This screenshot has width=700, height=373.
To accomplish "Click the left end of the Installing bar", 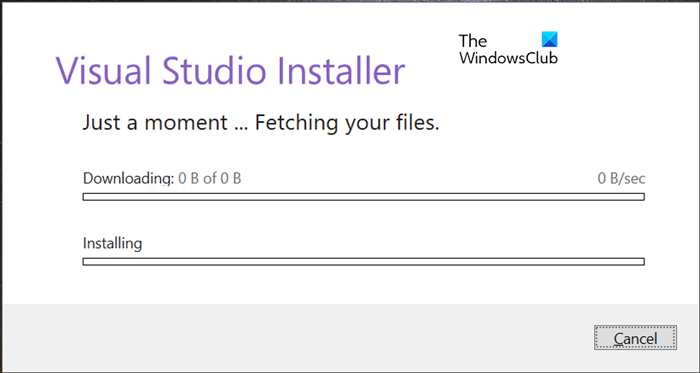I will pyautogui.click(x=87, y=261).
